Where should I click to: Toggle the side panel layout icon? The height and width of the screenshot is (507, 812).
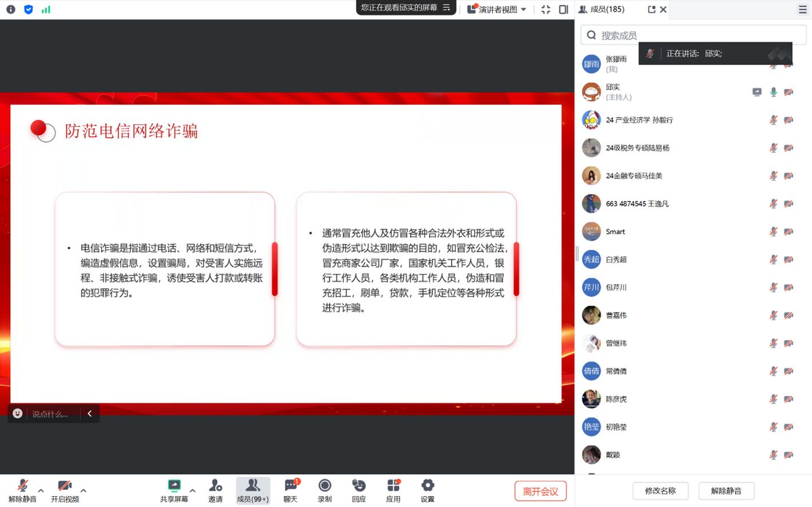[x=563, y=9]
